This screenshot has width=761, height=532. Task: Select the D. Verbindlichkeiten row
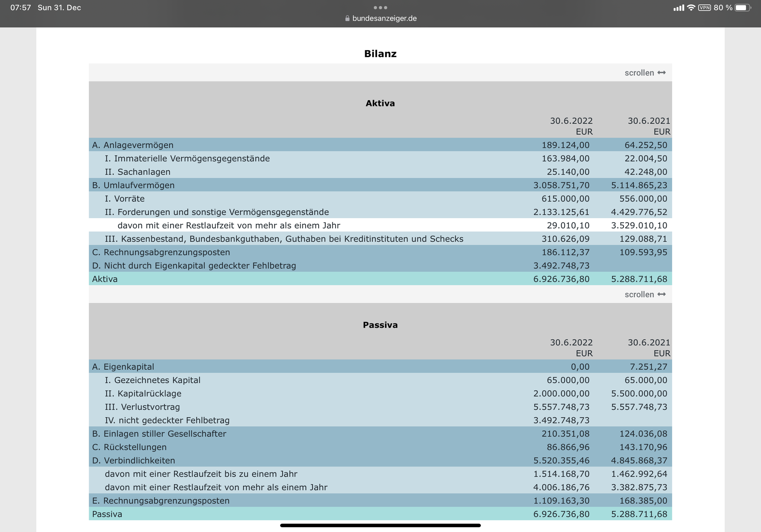(x=133, y=461)
